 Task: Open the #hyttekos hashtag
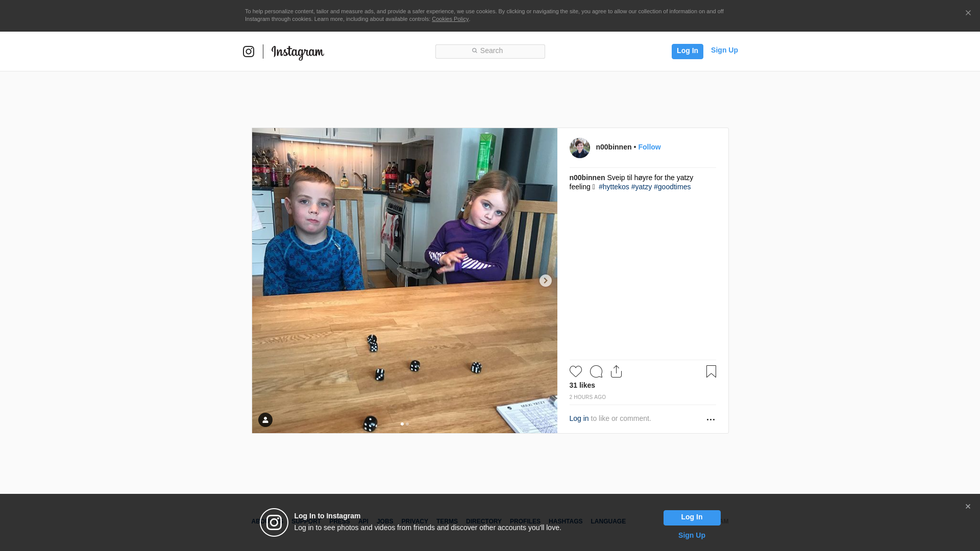point(614,187)
